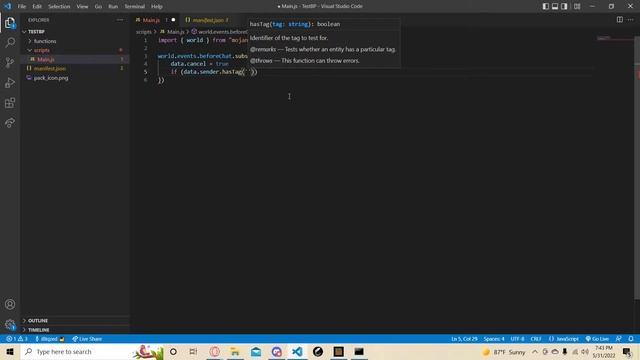640x360 pixels.
Task: Click the weather 87°F Sunny widget
Action: (x=504, y=352)
